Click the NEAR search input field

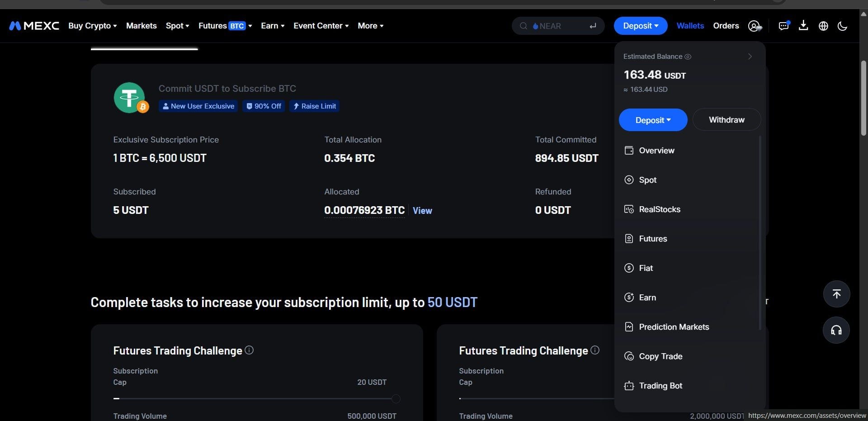[558, 26]
